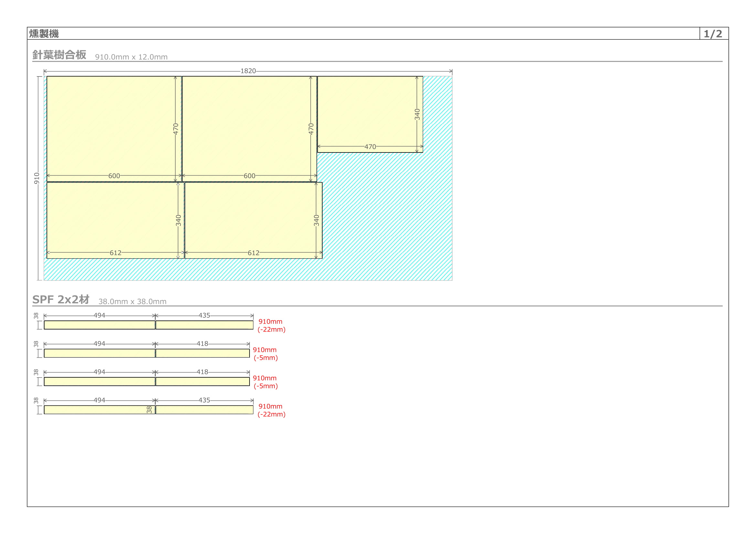The width and height of the screenshot is (756, 534).
Task: Select the top-right 470 x 340 panel
Action: 370,114
